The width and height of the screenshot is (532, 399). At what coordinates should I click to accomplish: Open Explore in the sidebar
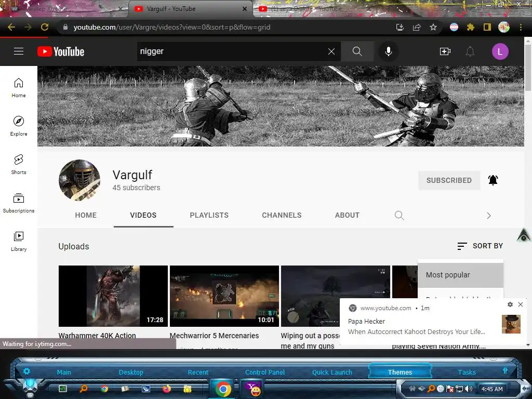19,126
